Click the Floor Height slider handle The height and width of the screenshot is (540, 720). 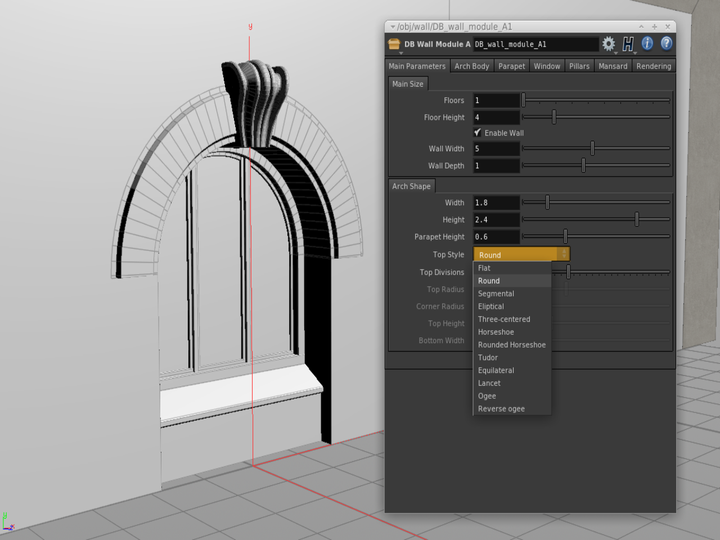click(x=554, y=117)
